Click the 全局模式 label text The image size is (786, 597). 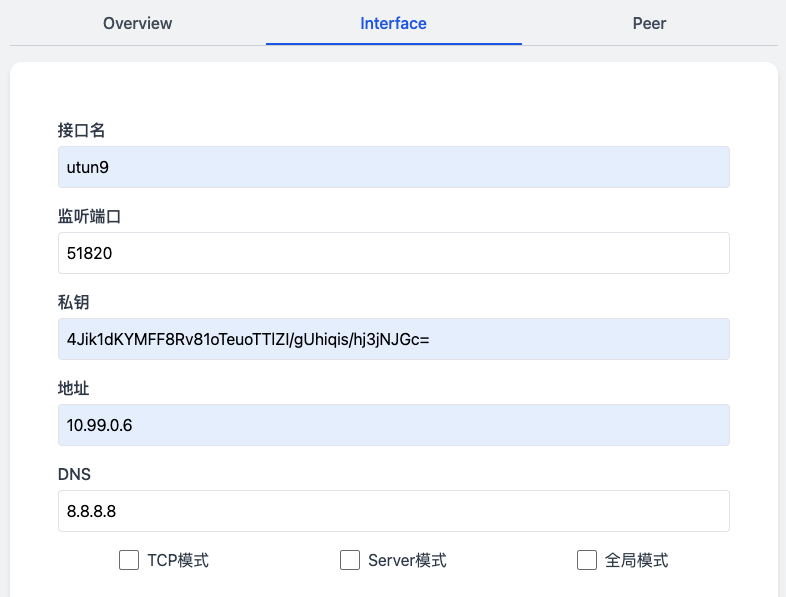click(636, 560)
